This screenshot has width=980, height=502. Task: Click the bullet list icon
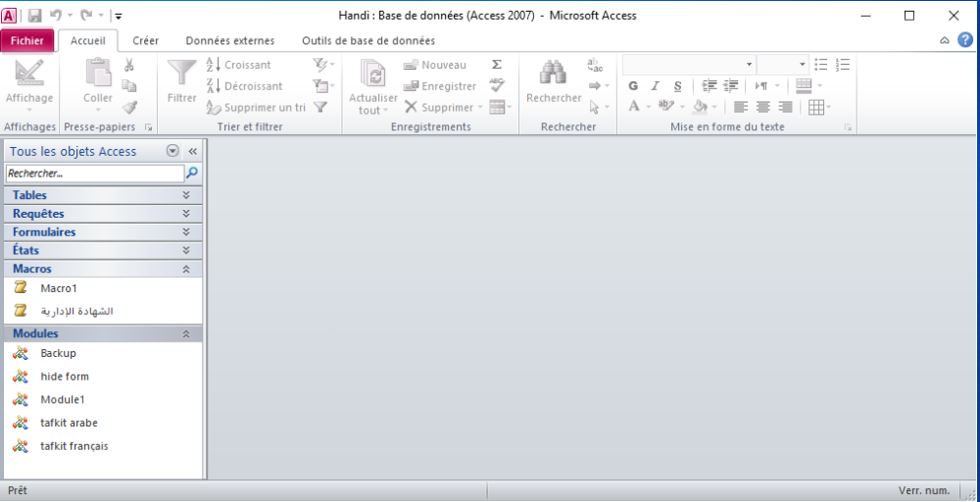pos(821,65)
